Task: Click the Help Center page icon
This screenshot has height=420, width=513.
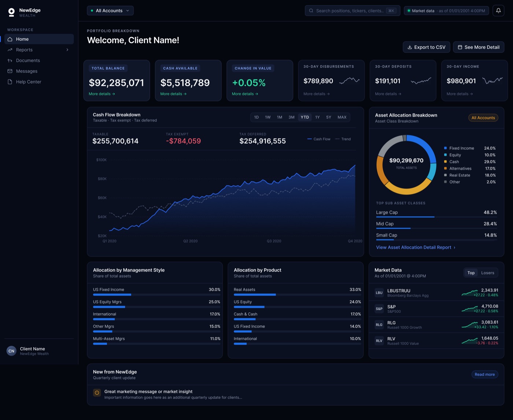Action: [x=10, y=82]
